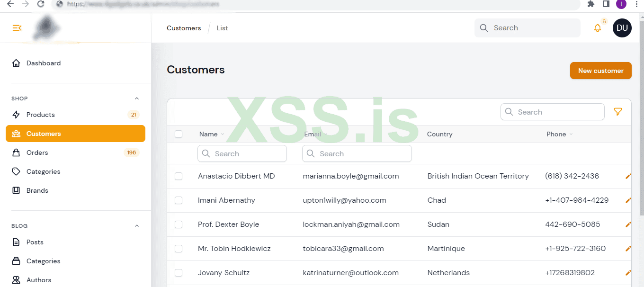The height and width of the screenshot is (287, 644).
Task: Click the browser forward arrow
Action: (x=25, y=4)
